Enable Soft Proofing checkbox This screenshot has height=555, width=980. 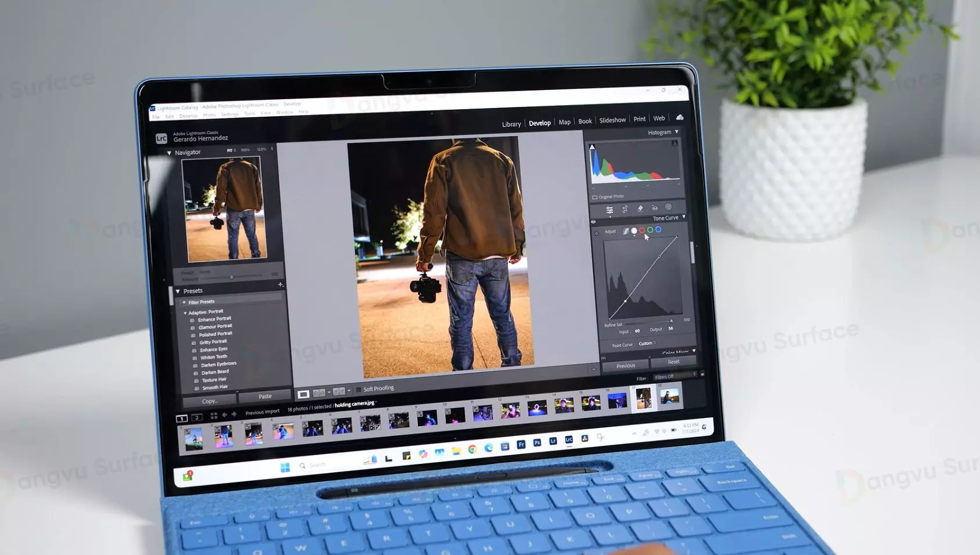point(358,390)
